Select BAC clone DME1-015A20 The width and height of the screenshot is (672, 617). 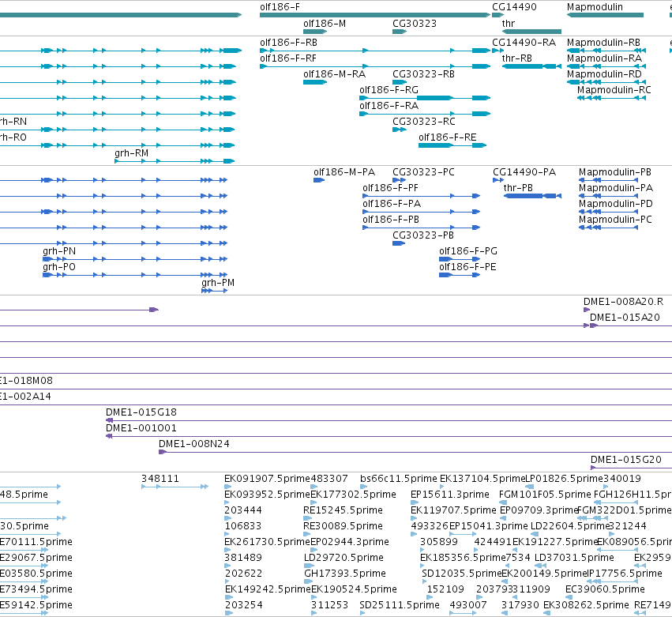[625, 318]
